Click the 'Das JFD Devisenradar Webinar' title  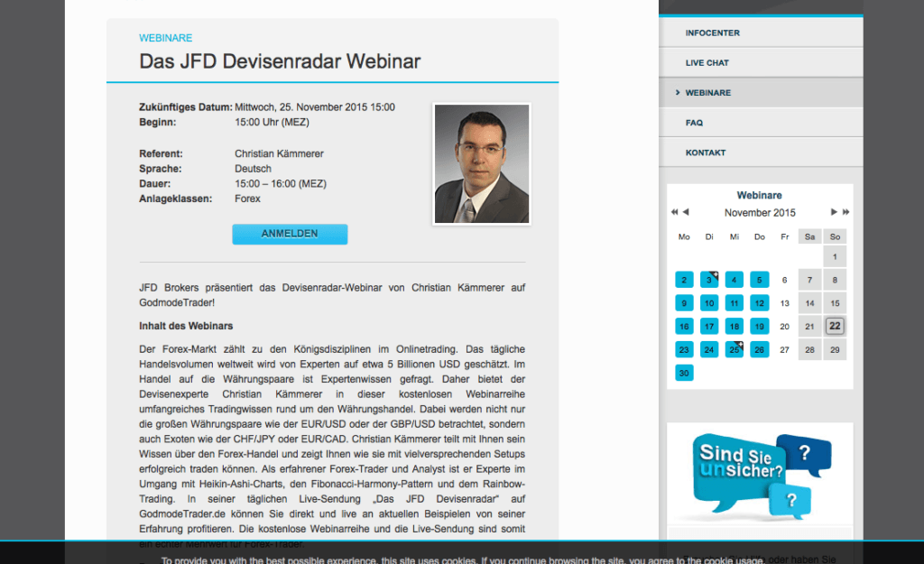pyautogui.click(x=280, y=61)
